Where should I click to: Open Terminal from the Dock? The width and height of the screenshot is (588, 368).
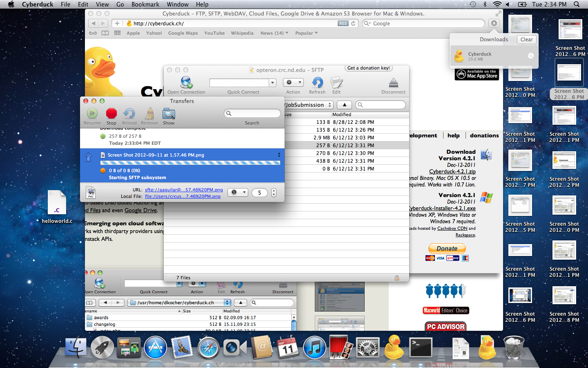pos(421,348)
